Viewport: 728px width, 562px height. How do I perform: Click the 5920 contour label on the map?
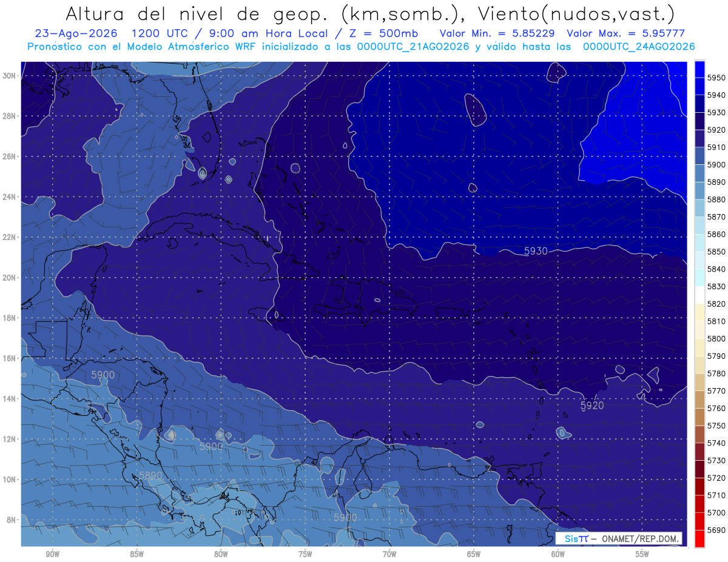point(592,406)
